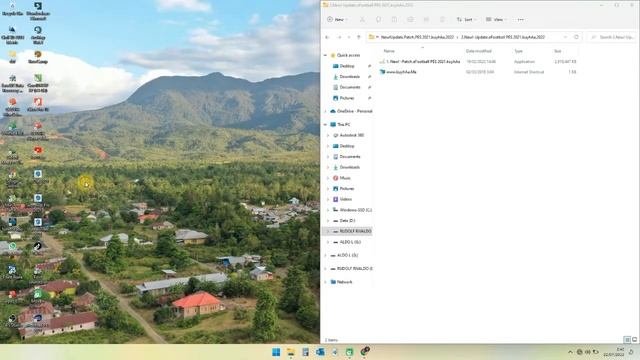Refresh the folder with the refresh icon
The image size is (640, 360).
(576, 37)
